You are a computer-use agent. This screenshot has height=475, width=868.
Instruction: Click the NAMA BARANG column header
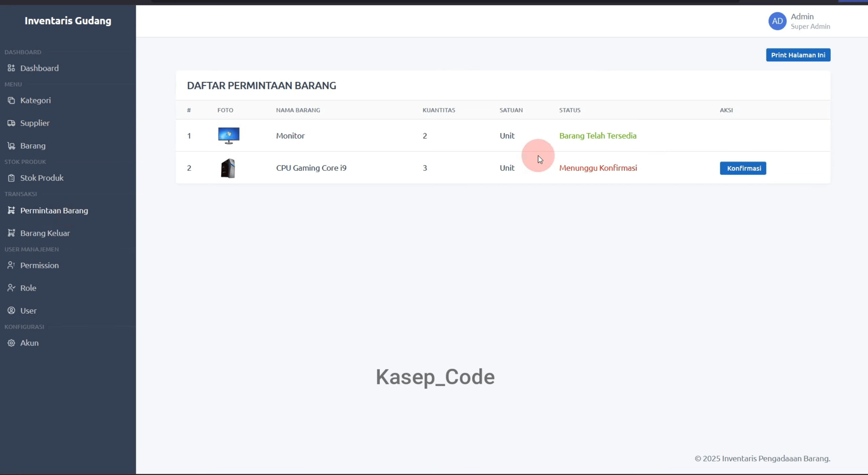[298, 110]
